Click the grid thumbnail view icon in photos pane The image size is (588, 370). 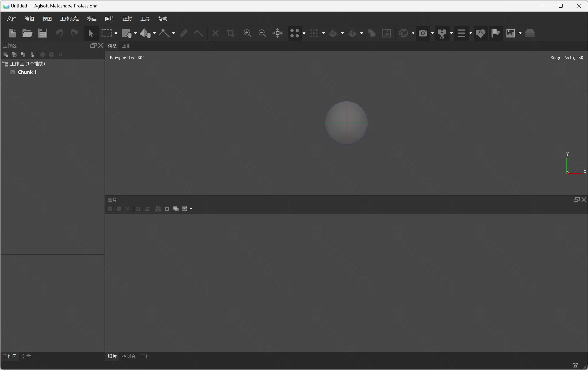[x=184, y=209]
